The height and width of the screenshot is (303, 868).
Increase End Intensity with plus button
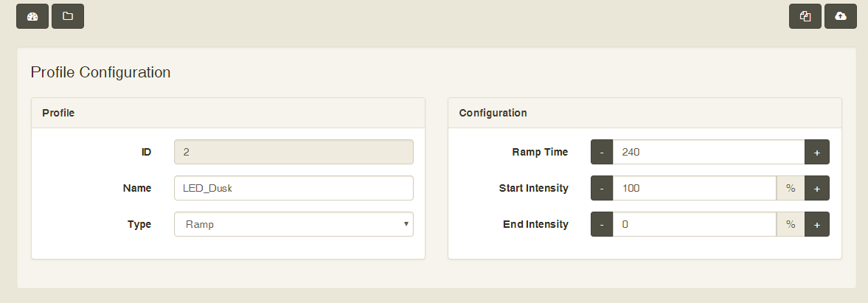pos(817,224)
